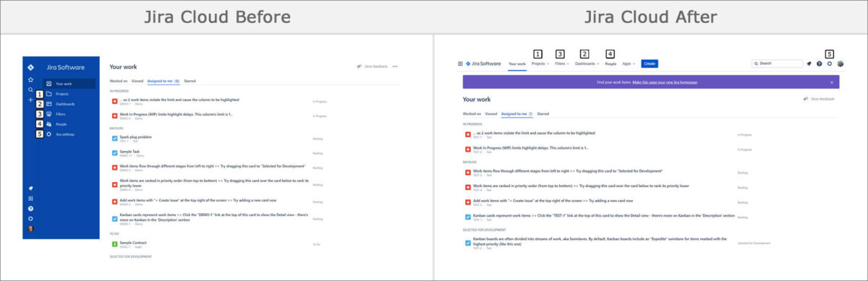Open the settings gear in After top bar

pyautogui.click(x=830, y=64)
